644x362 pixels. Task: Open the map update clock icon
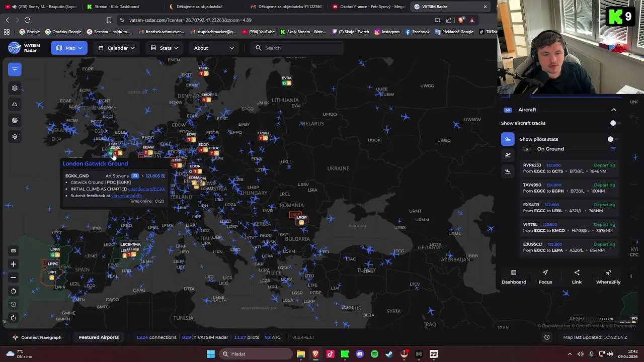(547, 337)
